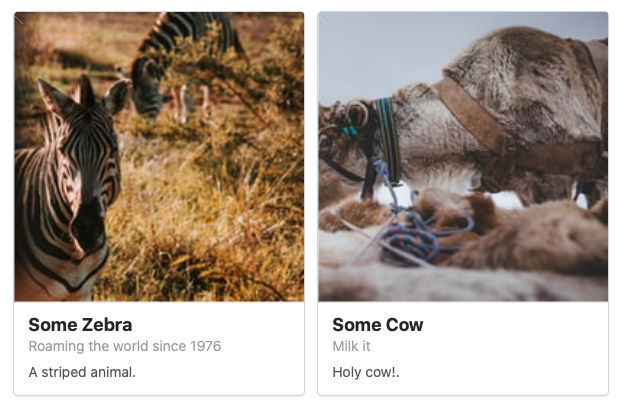Screen dimensions: 621x407
Task: Select the "Roaming the world since 1976" subtitle
Action: click(125, 346)
